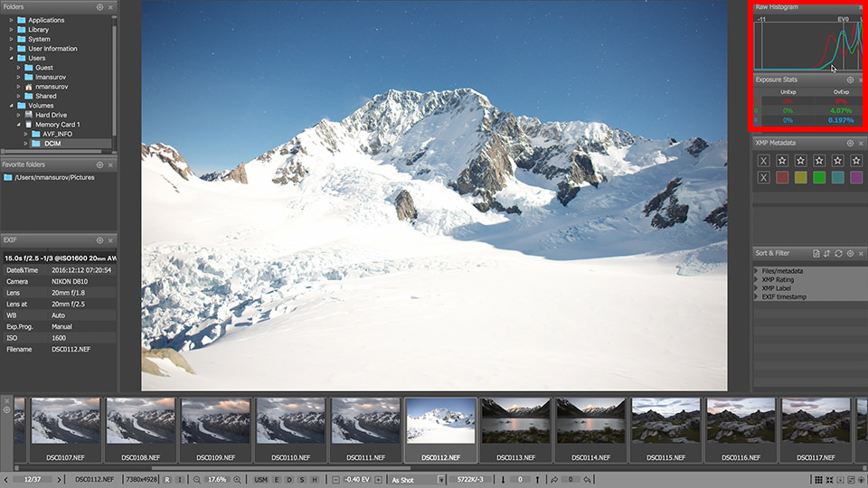Open XMP Metadata panel settings gear
Image resolution: width=868 pixels, height=488 pixels.
tap(850, 143)
